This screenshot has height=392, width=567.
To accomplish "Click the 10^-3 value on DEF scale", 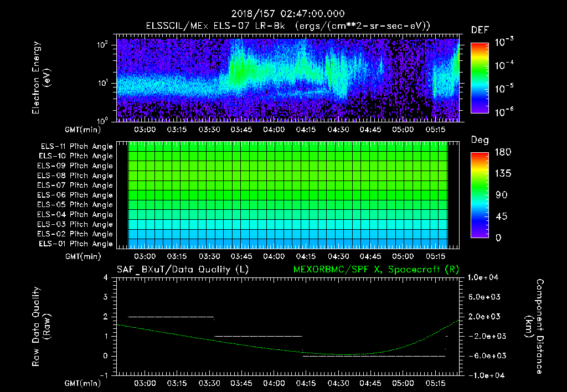I will click(x=504, y=42).
